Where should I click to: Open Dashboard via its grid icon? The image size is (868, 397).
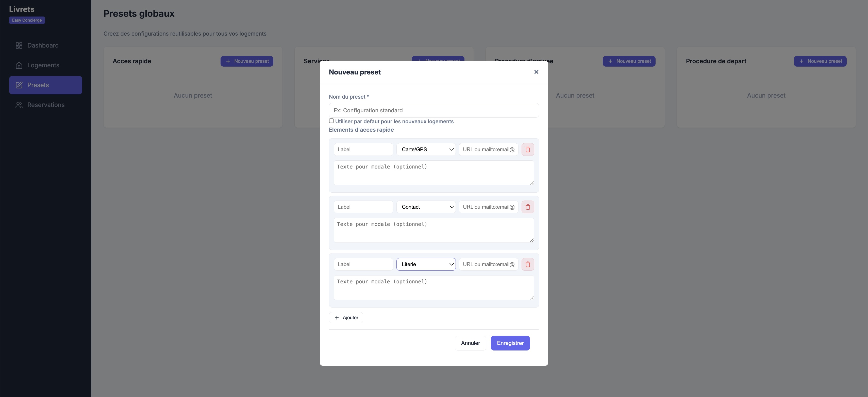point(19,45)
